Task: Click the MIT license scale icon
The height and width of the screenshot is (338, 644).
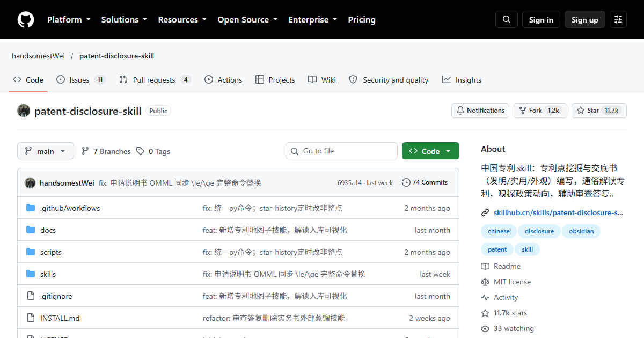Action: point(485,282)
